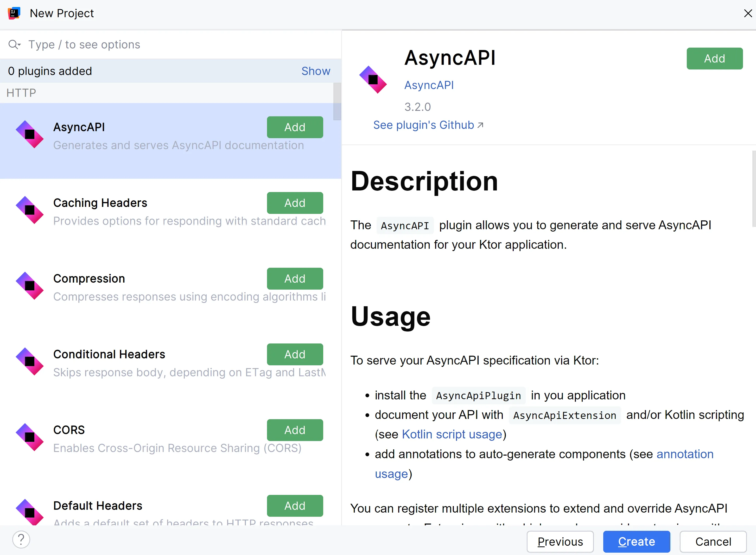The height and width of the screenshot is (555, 756).
Task: Go back with the Previous button
Action: pos(560,541)
